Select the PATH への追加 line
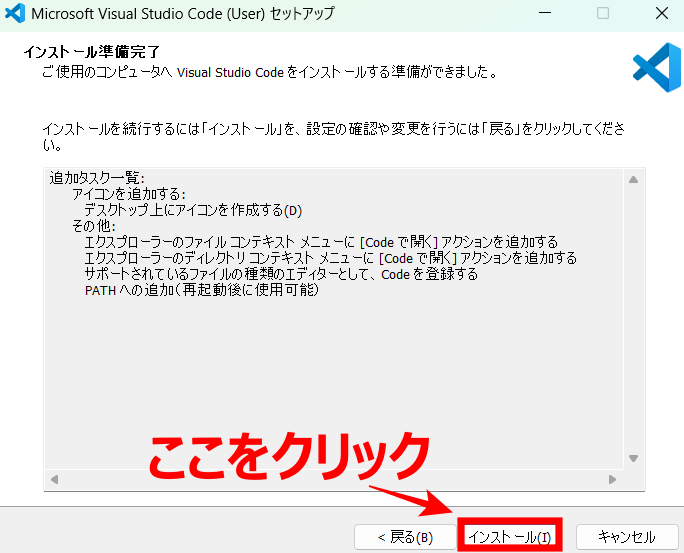Image resolution: width=684 pixels, height=553 pixels. 202,290
